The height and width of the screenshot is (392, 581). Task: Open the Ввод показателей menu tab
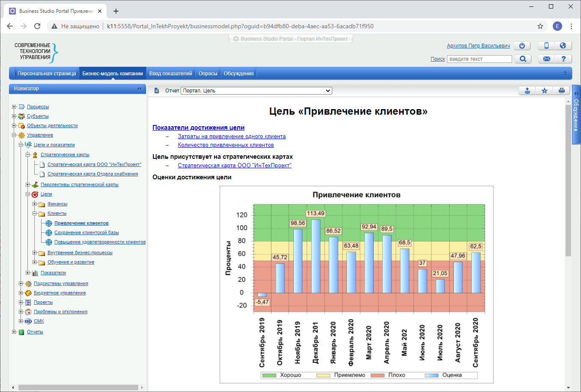[x=170, y=74]
